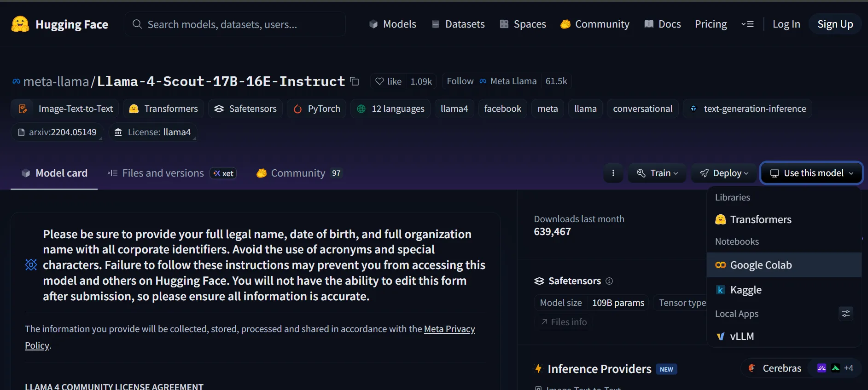
Task: Click the 639,467 downloads number
Action: click(552, 232)
